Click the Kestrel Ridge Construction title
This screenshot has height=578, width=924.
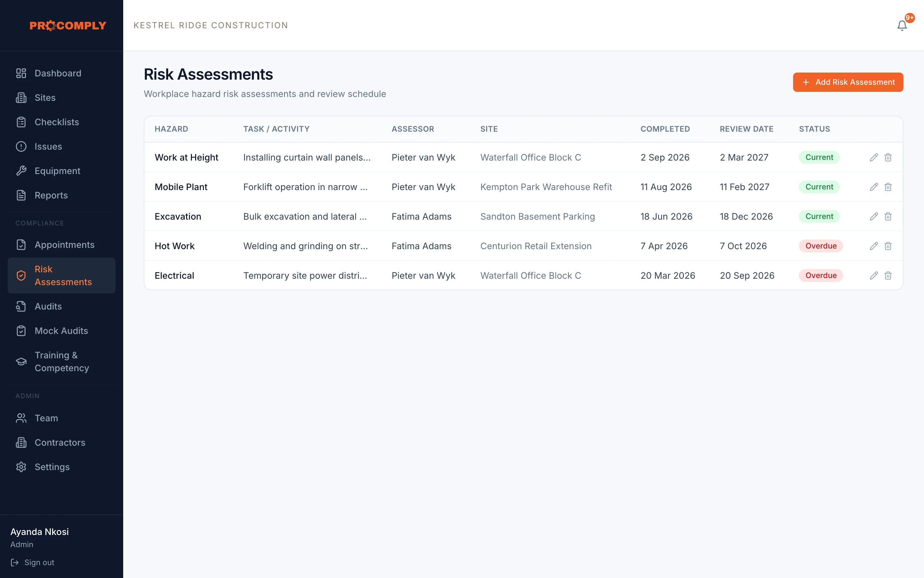coord(211,25)
